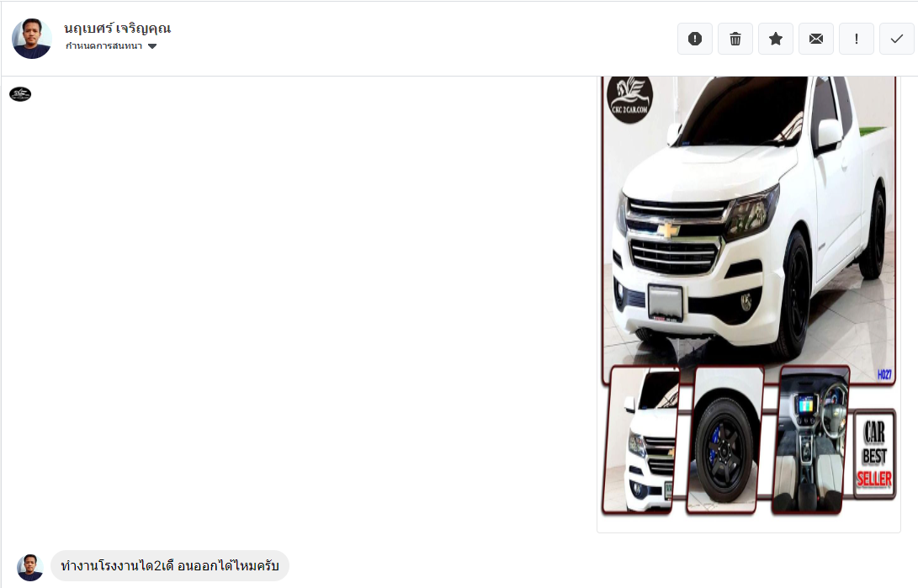Mark conversation unread with envelope icon
This screenshot has height=588, width=918.
point(816,39)
